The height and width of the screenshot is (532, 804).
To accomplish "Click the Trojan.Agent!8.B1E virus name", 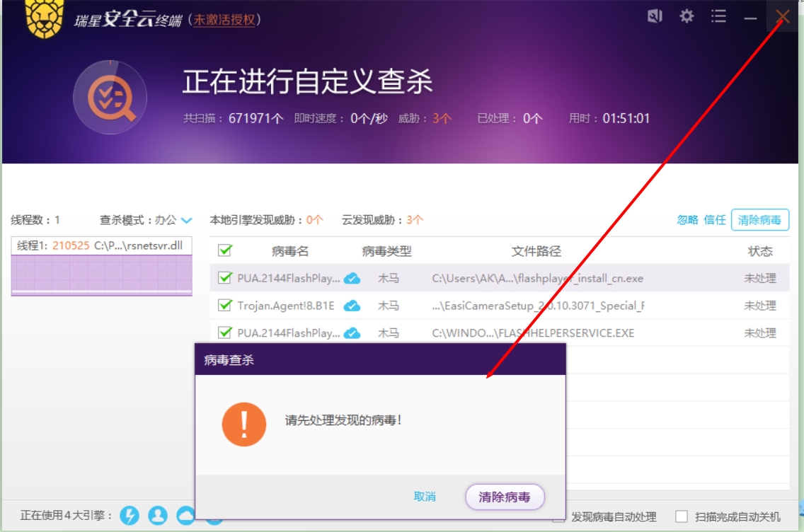I will [x=286, y=306].
